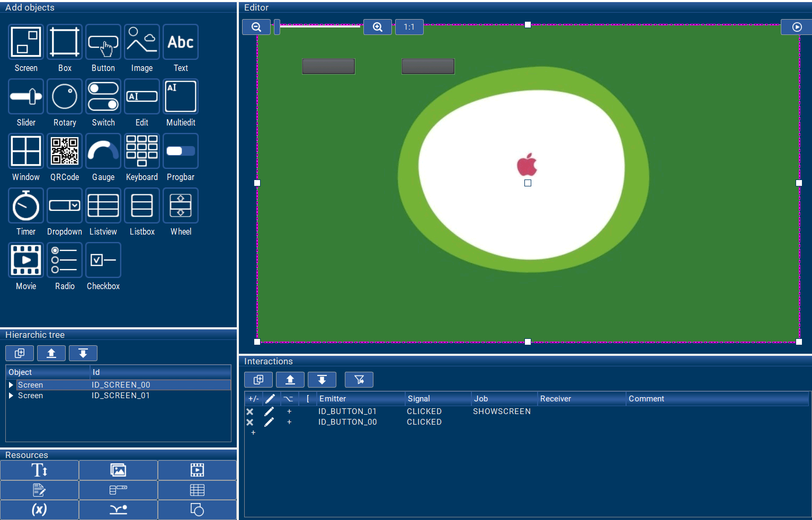
Task: Add a Window object
Action: 26,151
